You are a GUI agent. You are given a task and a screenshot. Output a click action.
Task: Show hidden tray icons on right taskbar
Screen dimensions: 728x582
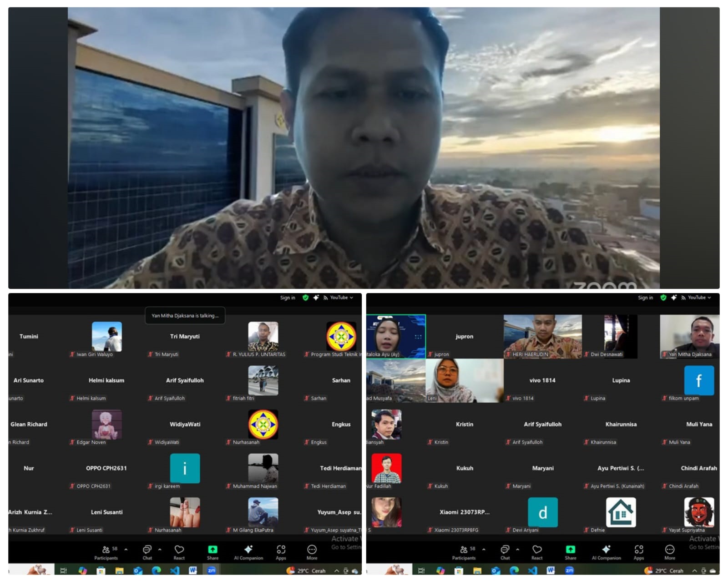pos(694,571)
